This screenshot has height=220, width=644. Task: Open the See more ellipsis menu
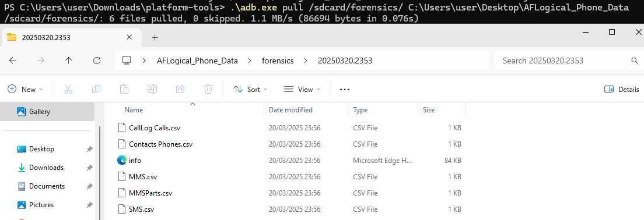click(345, 89)
